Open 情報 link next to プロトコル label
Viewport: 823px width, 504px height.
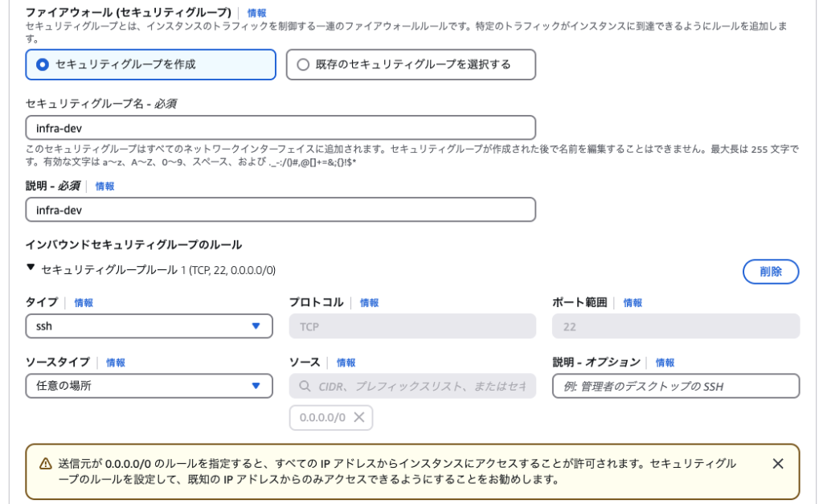click(x=369, y=303)
